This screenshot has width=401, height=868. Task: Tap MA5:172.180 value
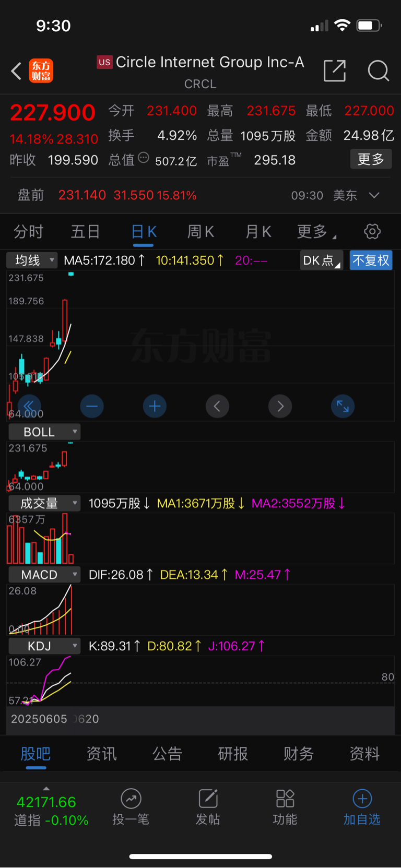click(104, 260)
